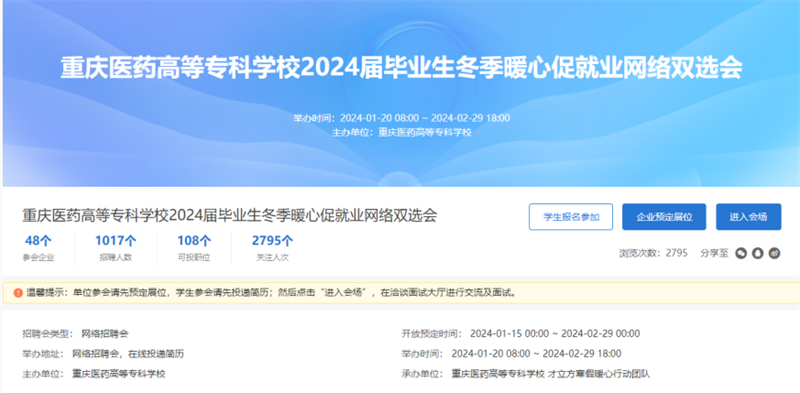Screen dimensions: 800x393
Task: Share to WeChat icon
Action: tap(741, 253)
